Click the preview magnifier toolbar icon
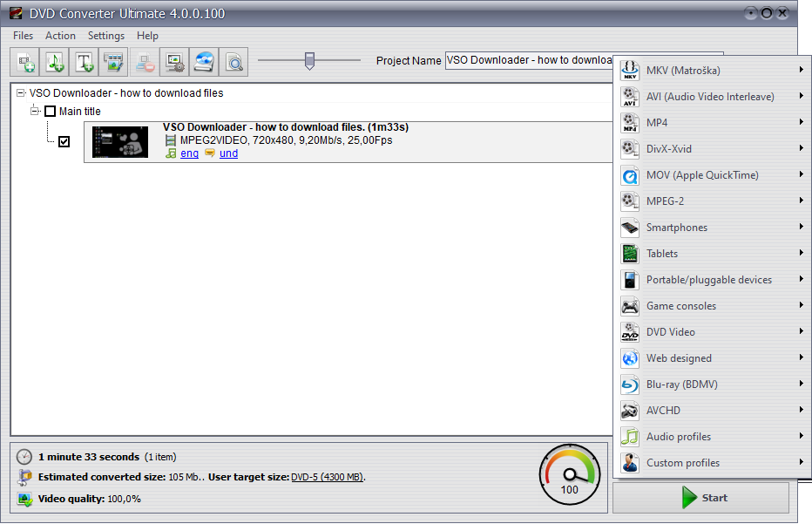Viewport: 812px width, 524px height. (x=234, y=62)
